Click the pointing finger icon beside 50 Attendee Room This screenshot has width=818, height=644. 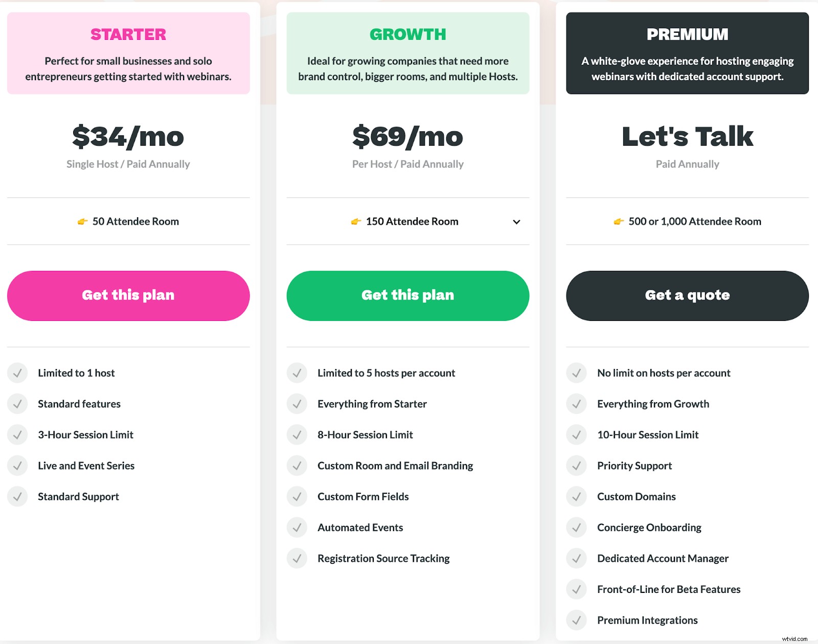click(82, 221)
